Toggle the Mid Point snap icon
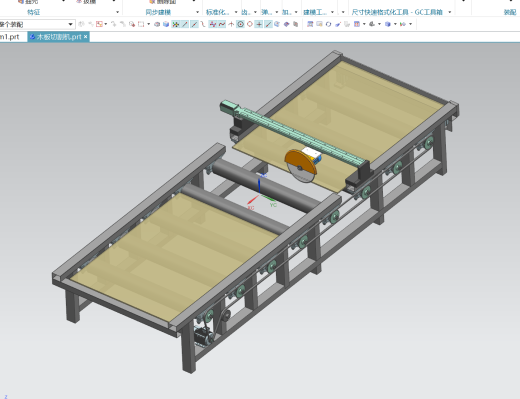Image resolution: width=520 pixels, height=399 pixels. point(194,24)
